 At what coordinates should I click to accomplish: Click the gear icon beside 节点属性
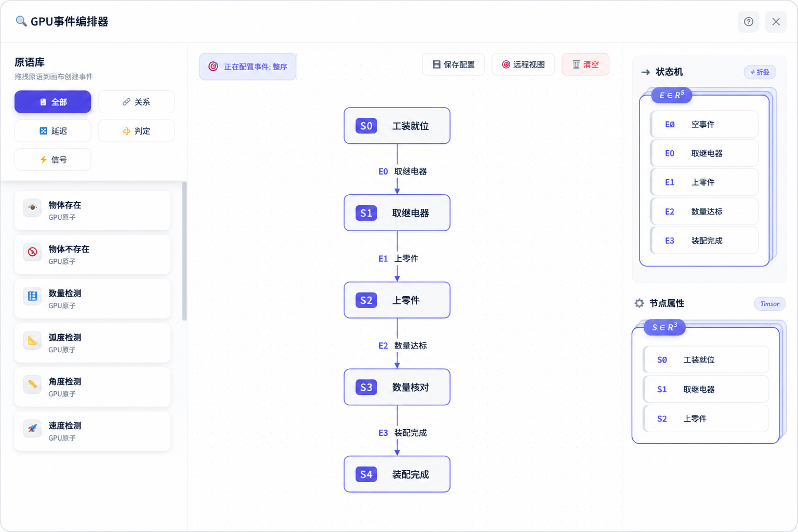[639, 303]
